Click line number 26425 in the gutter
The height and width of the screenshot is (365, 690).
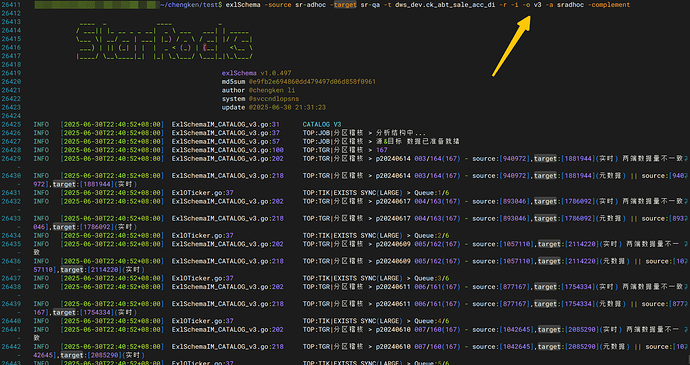pos(11,125)
